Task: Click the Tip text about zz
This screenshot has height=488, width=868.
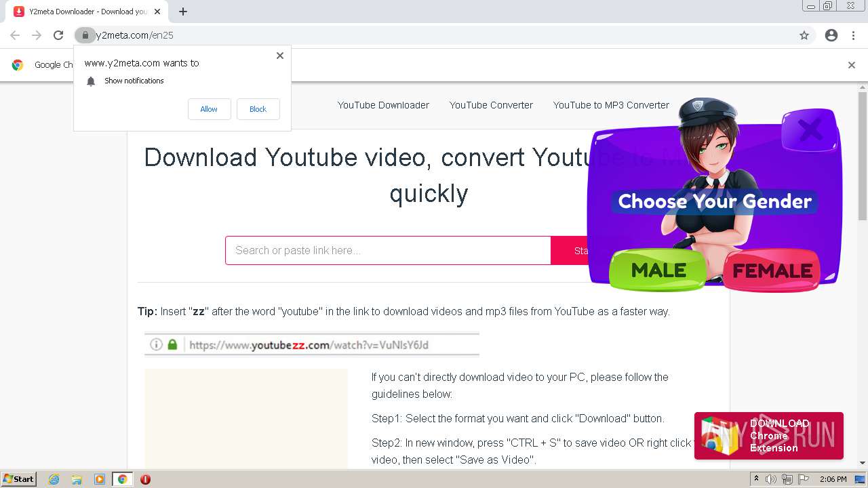Action: click(x=403, y=312)
